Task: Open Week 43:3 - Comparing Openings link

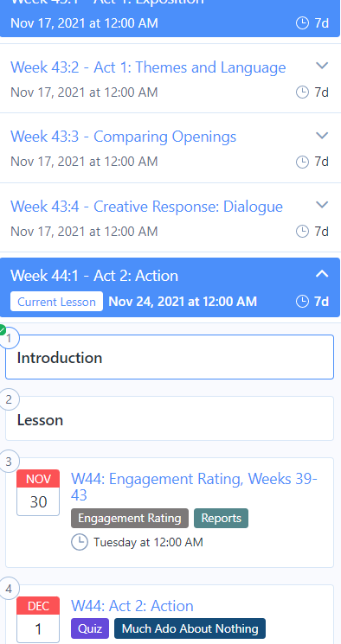Action: (x=124, y=137)
